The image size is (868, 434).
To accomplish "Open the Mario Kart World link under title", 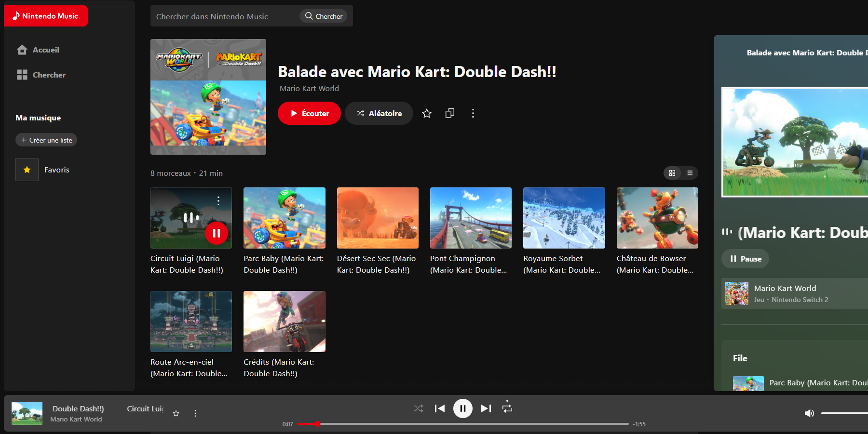I will pyautogui.click(x=309, y=89).
